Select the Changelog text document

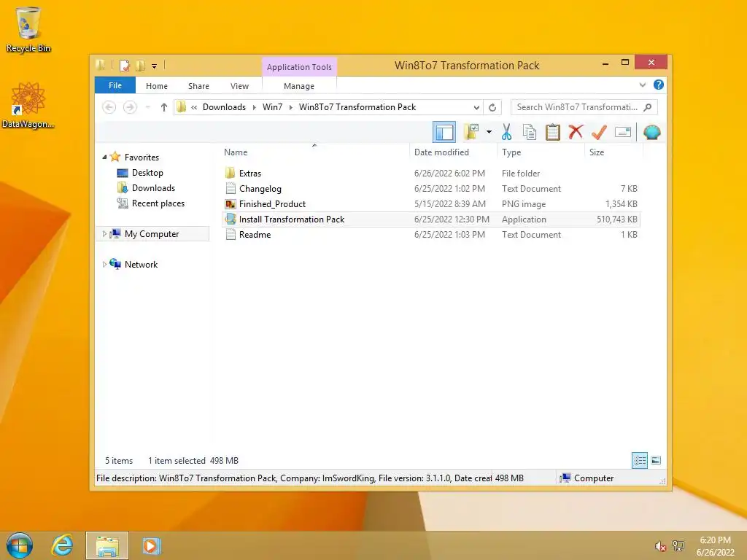pos(432,189)
